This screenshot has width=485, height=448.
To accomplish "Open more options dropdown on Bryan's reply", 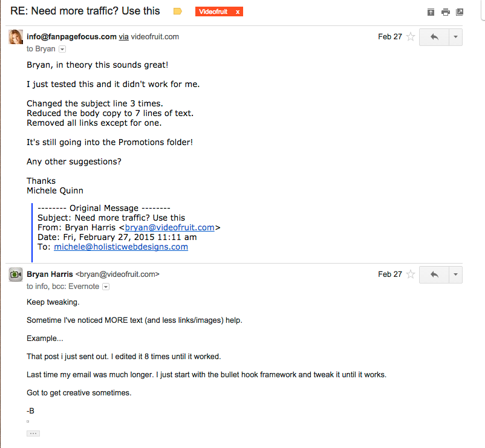I will [x=455, y=274].
